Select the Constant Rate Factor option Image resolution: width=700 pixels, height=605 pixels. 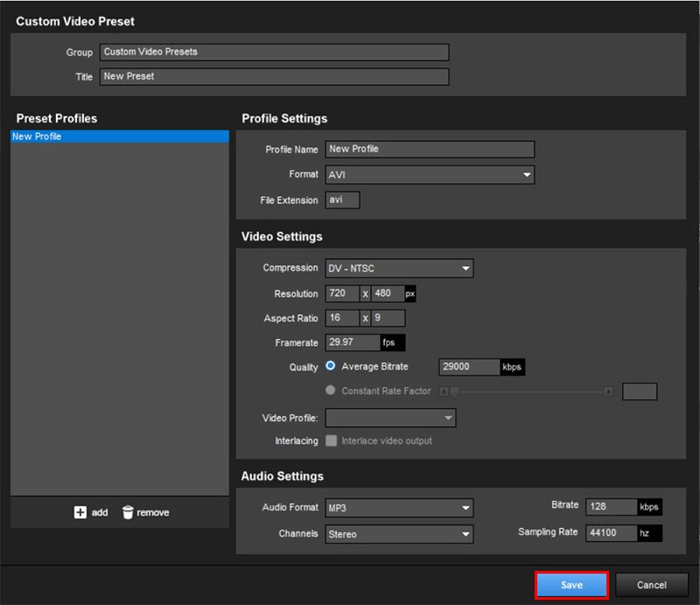click(x=331, y=390)
